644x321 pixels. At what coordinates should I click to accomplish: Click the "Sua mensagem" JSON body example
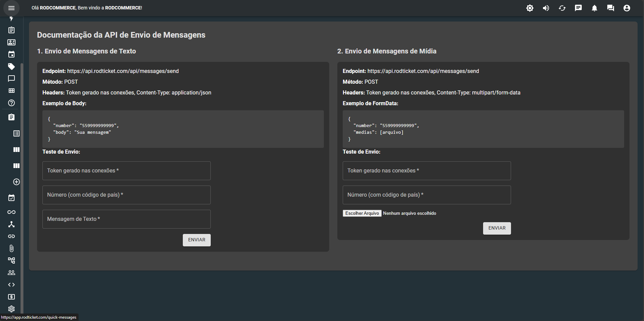click(x=93, y=132)
